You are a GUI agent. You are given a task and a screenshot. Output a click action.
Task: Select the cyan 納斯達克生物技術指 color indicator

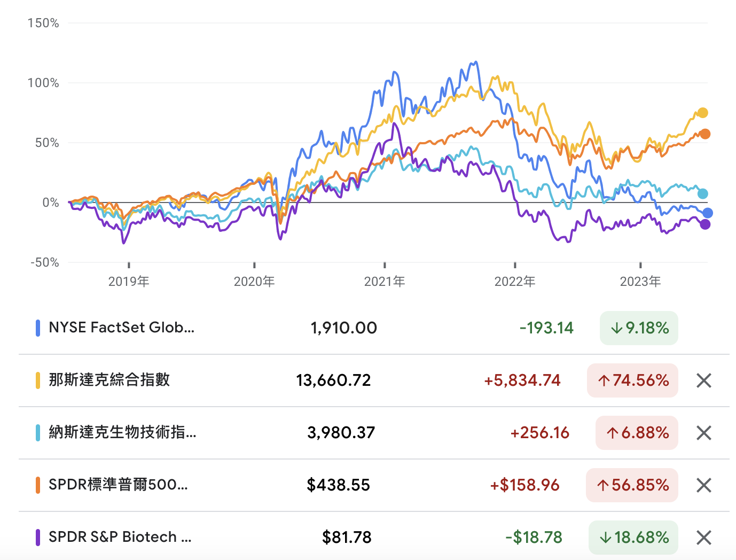37,433
